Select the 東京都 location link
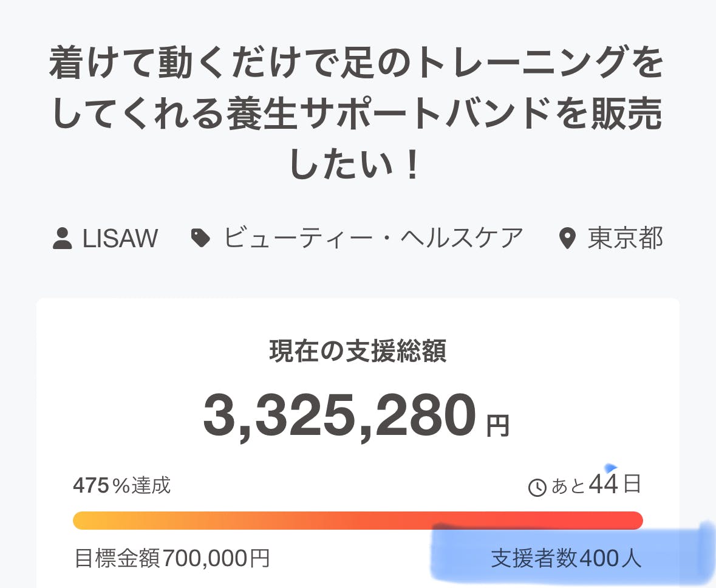The height and width of the screenshot is (588, 716). point(625,238)
